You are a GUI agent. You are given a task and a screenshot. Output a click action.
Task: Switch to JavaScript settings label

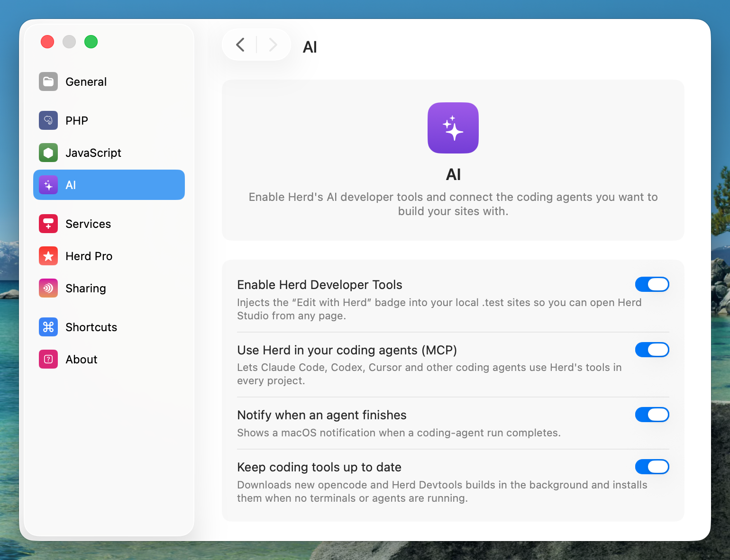(x=93, y=153)
